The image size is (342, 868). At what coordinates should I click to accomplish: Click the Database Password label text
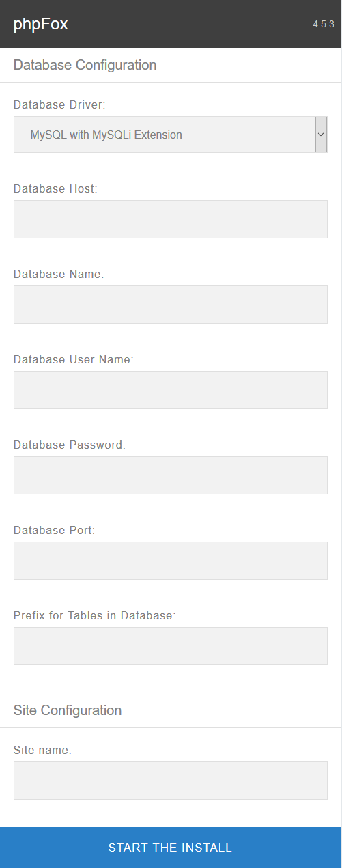(x=70, y=445)
